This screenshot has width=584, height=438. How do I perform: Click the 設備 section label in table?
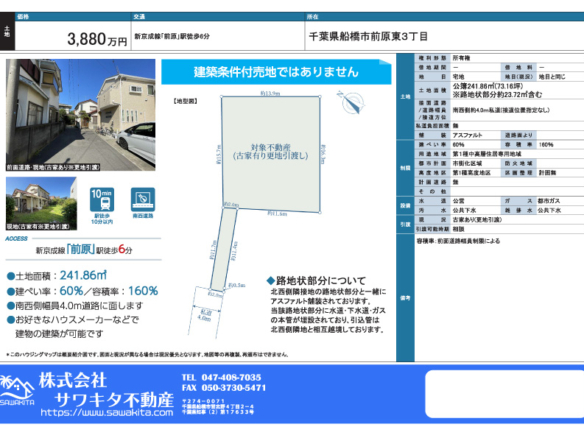tap(405, 206)
